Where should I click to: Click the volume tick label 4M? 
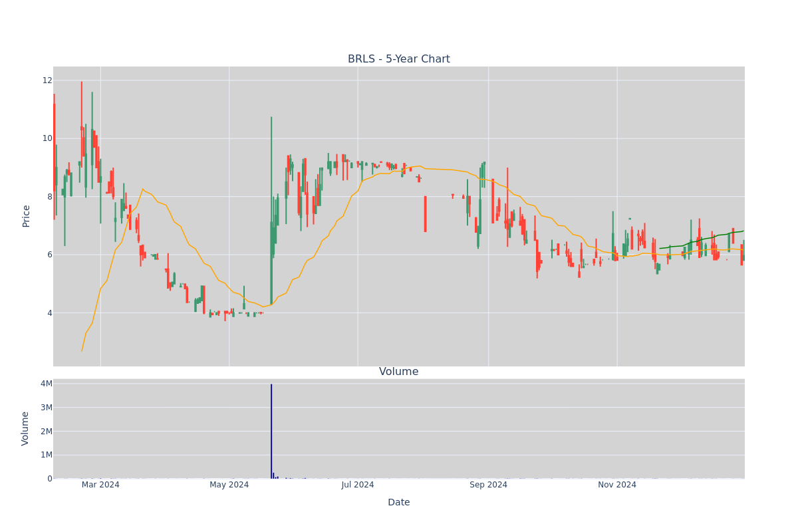coord(47,384)
